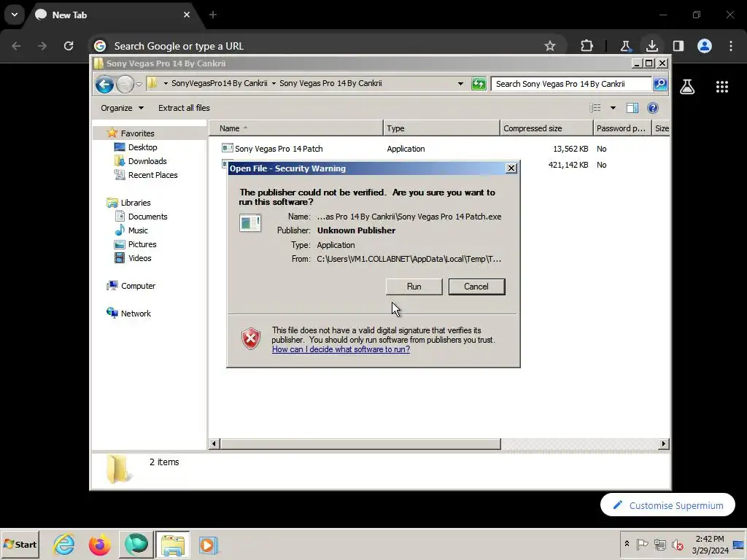Toggle the preview pane button
The image size is (747, 560).
[632, 108]
